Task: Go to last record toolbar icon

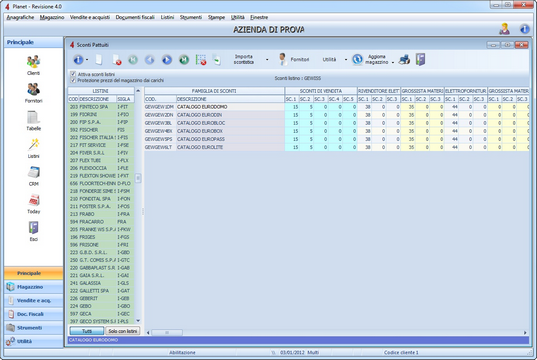Action: point(184,60)
